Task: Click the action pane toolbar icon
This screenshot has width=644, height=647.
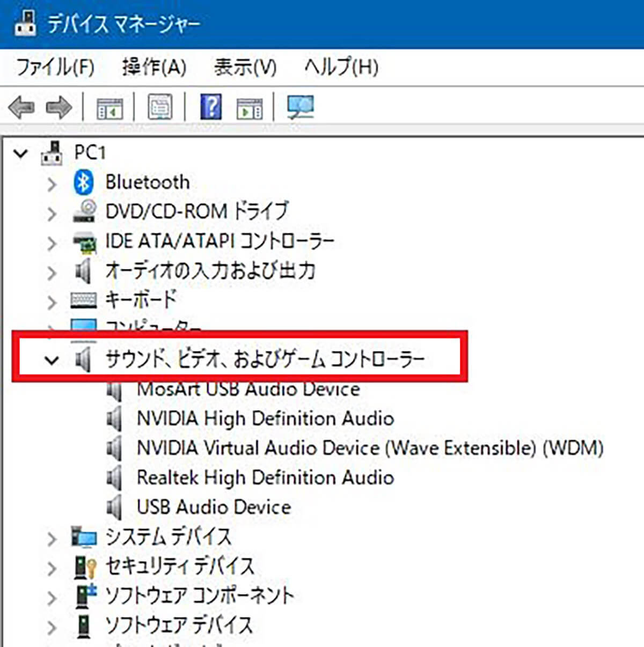Action: point(250,108)
